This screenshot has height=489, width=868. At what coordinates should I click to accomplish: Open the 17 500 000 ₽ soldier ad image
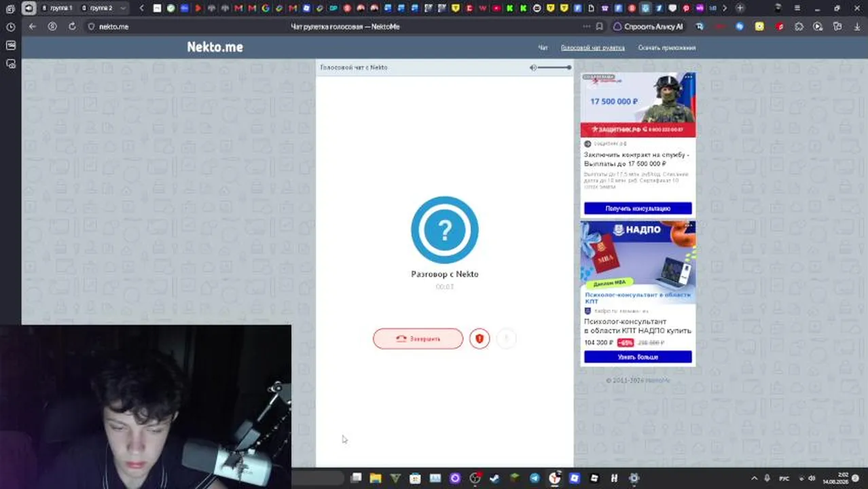pos(638,105)
